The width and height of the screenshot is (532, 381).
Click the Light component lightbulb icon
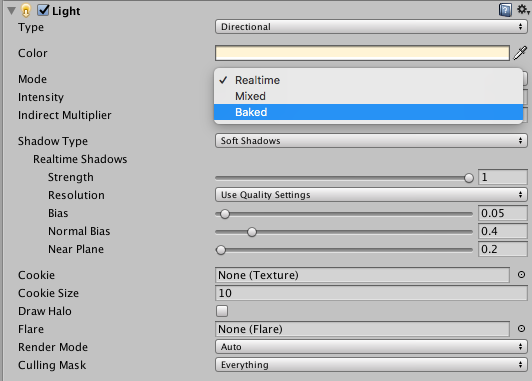[x=26, y=11]
